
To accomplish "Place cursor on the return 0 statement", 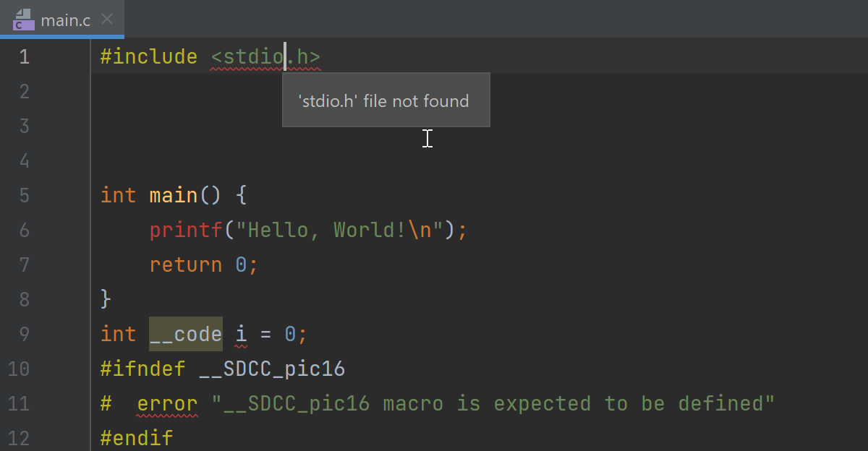I will click(x=185, y=264).
